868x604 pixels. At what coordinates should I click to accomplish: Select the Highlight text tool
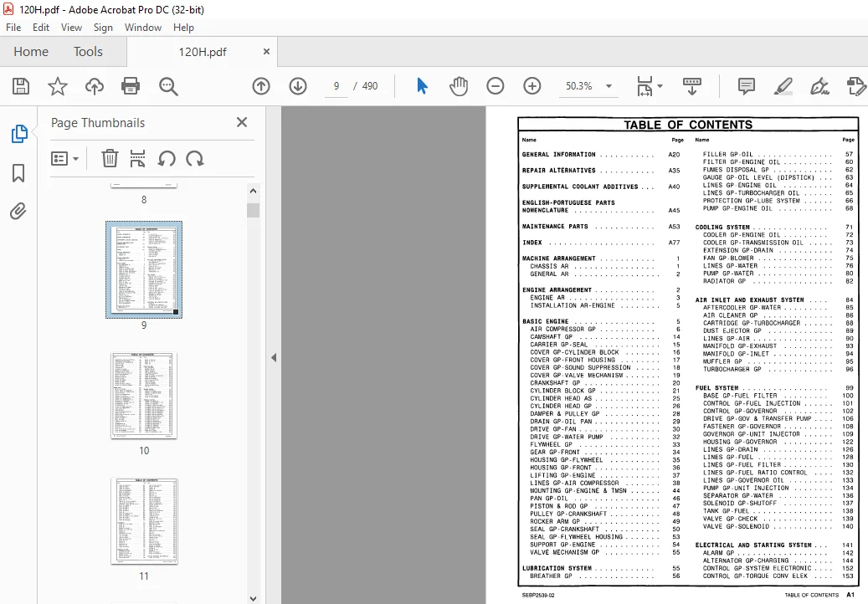[x=783, y=86]
